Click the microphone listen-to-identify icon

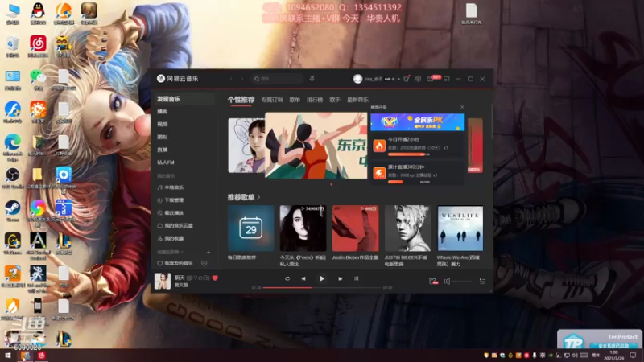point(312,78)
